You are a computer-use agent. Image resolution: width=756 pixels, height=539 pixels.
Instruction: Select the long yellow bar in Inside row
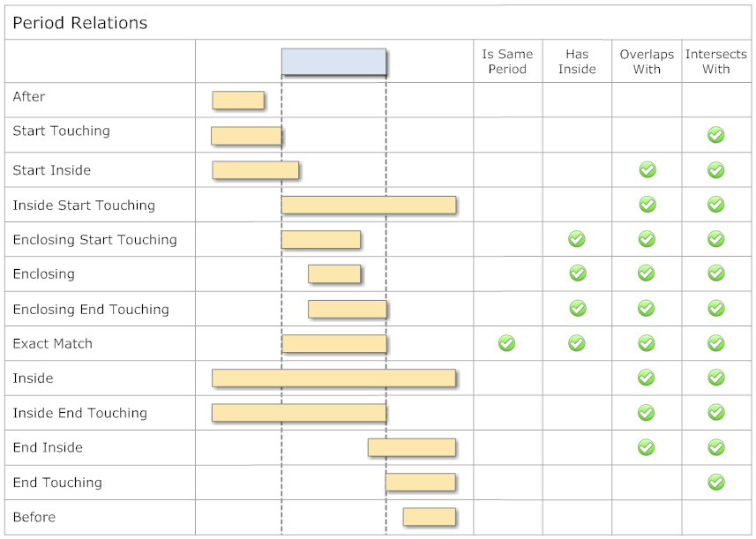(333, 378)
